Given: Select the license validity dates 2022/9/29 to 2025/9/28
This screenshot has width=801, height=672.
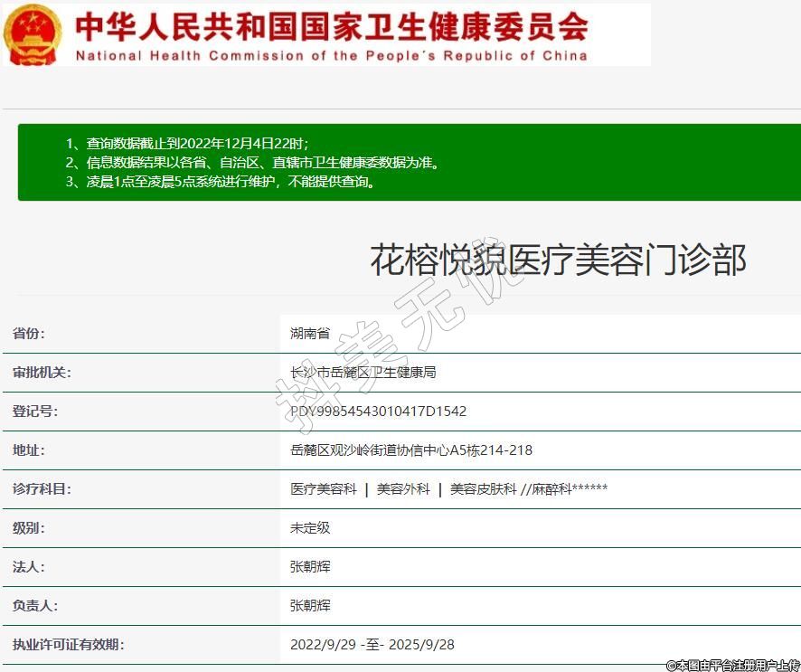Looking at the screenshot, I should 372,645.
